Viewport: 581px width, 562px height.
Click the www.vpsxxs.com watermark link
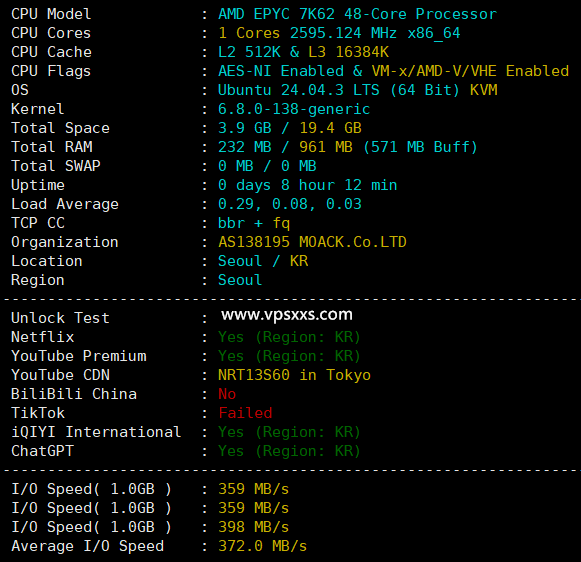[286, 315]
